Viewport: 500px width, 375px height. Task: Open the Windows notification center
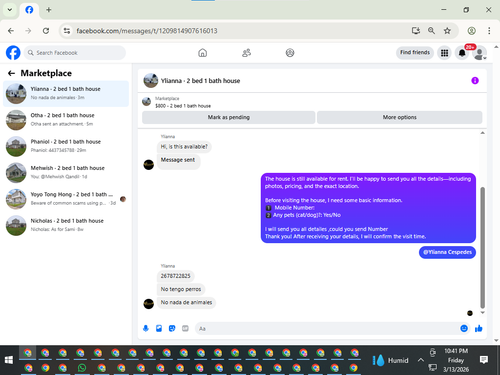484,360
